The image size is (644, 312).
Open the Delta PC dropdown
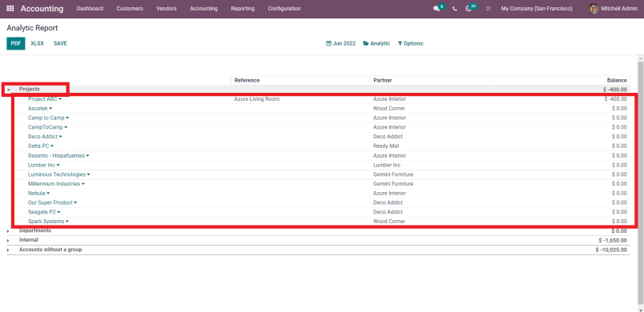[x=52, y=146]
